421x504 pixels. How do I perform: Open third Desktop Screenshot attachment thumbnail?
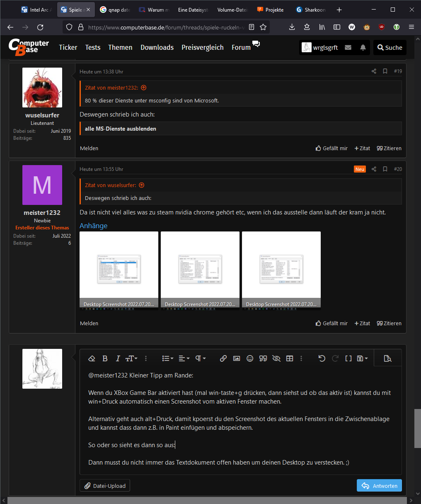point(281,270)
